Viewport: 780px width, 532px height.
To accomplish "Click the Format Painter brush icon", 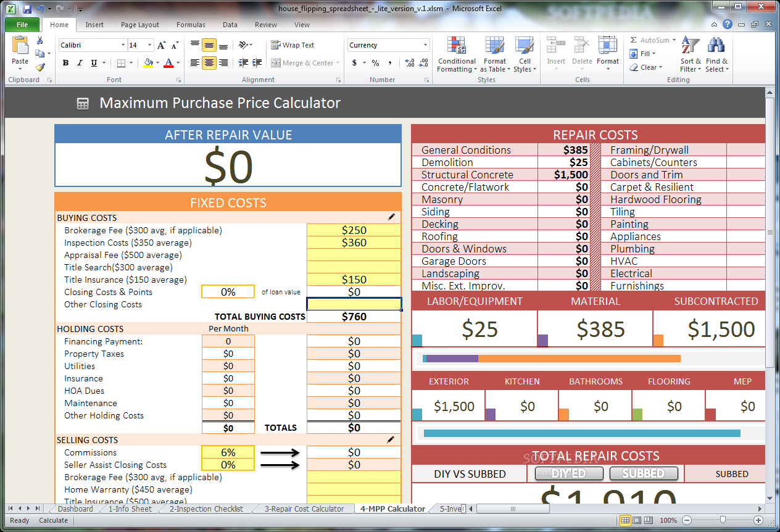I will (x=40, y=67).
